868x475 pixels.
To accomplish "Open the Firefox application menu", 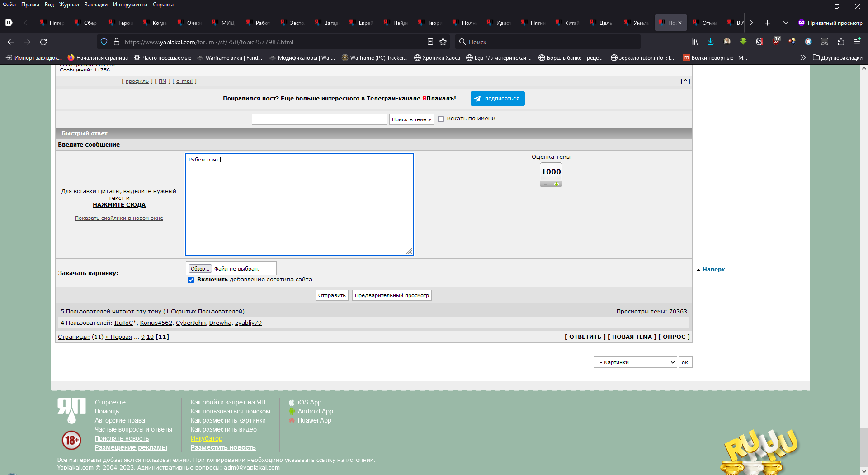I will 857,42.
